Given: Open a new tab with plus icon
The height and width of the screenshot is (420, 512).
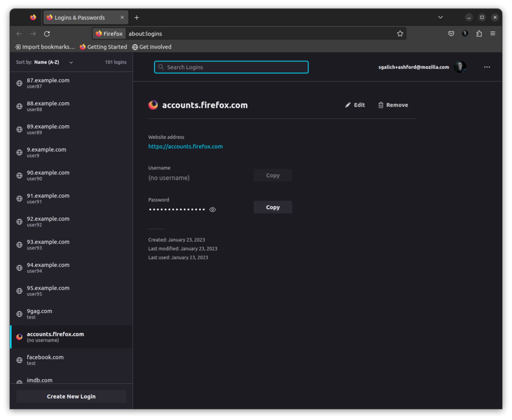Looking at the screenshot, I should 137,17.
